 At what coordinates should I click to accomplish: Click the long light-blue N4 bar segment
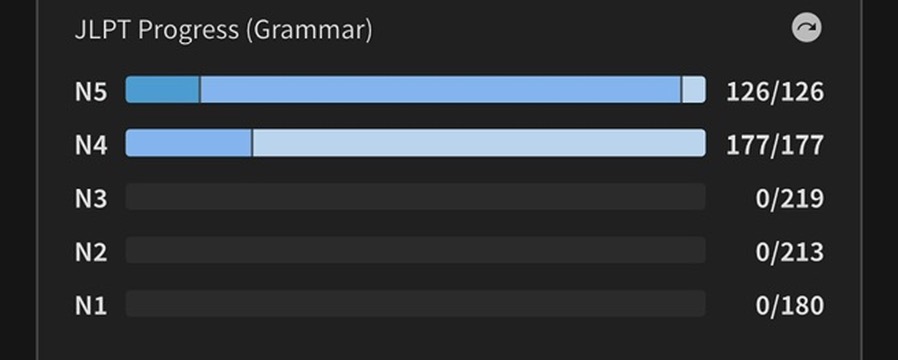pyautogui.click(x=479, y=143)
